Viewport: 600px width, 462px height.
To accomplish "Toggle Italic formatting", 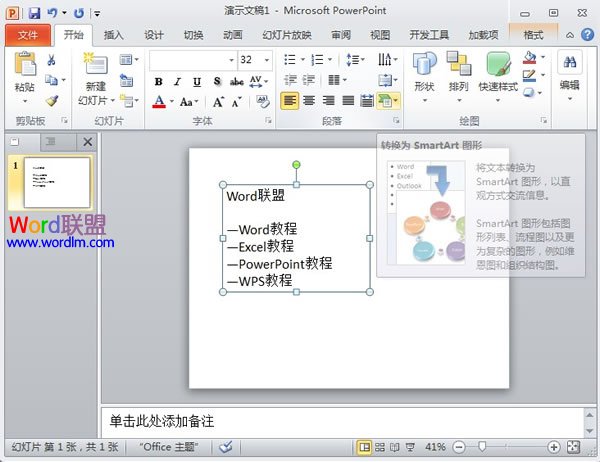I will click(178, 82).
